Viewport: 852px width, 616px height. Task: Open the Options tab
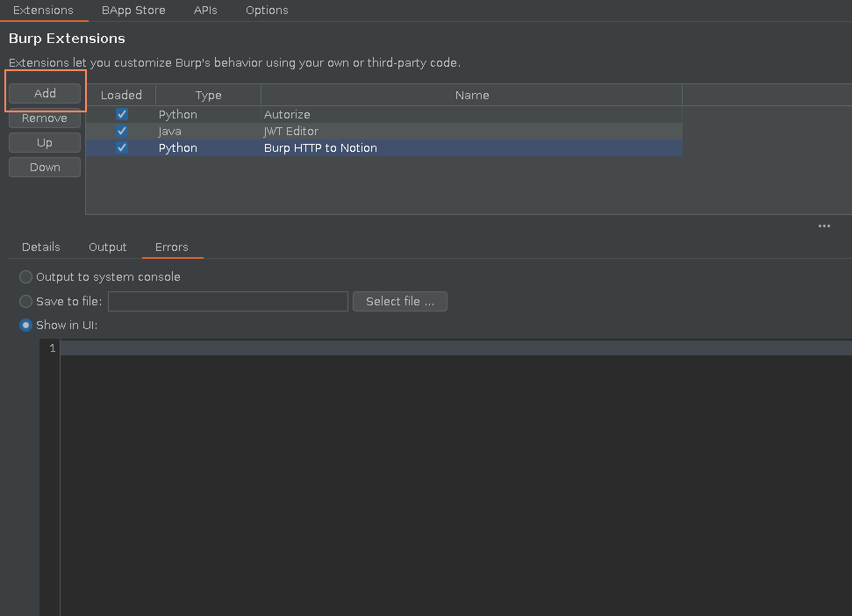click(x=267, y=11)
